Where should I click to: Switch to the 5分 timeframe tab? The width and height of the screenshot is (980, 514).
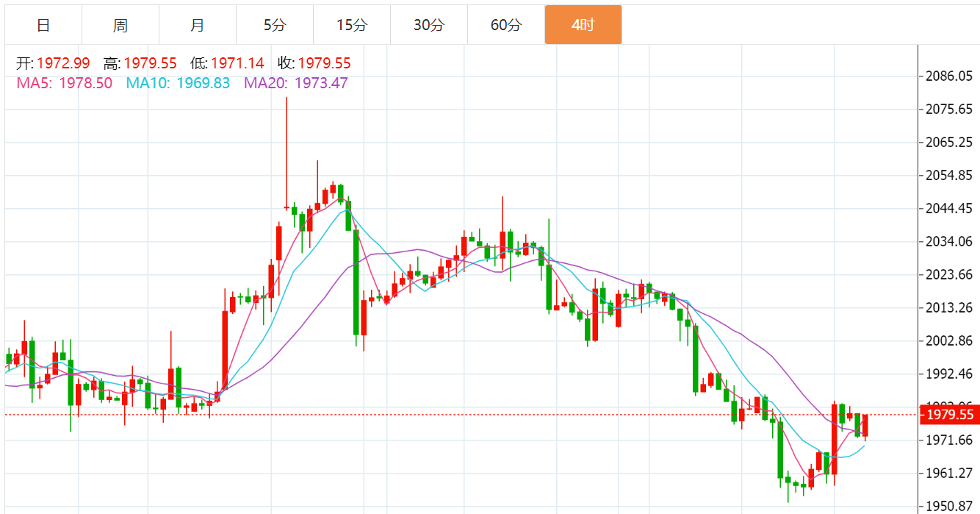coord(275,25)
